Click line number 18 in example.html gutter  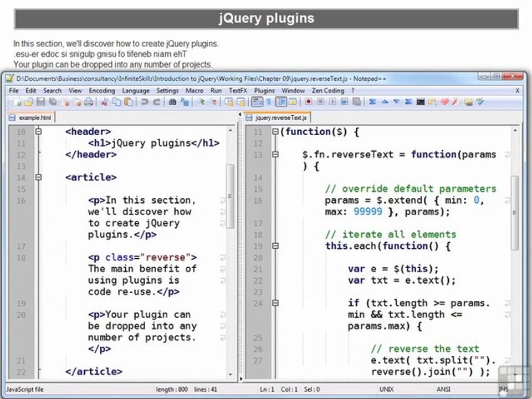click(21, 258)
